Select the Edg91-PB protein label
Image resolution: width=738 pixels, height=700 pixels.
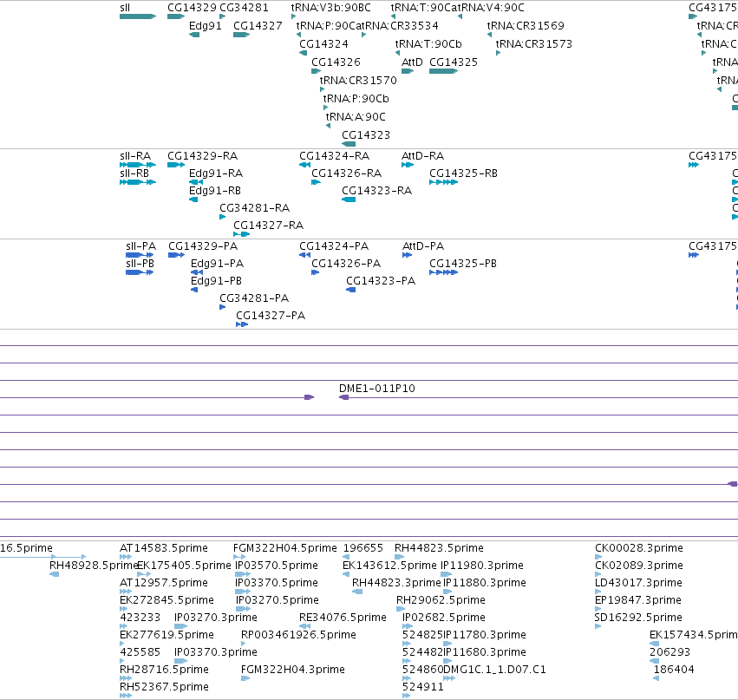(216, 282)
